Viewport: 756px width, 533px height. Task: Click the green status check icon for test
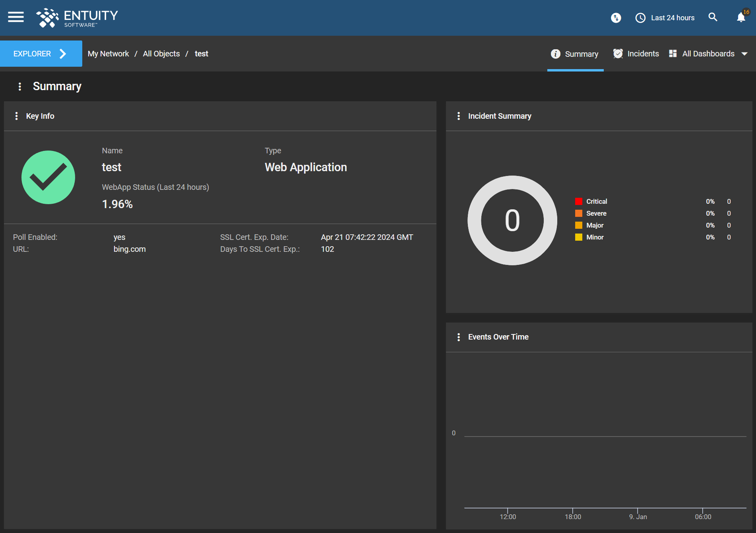pos(48,177)
